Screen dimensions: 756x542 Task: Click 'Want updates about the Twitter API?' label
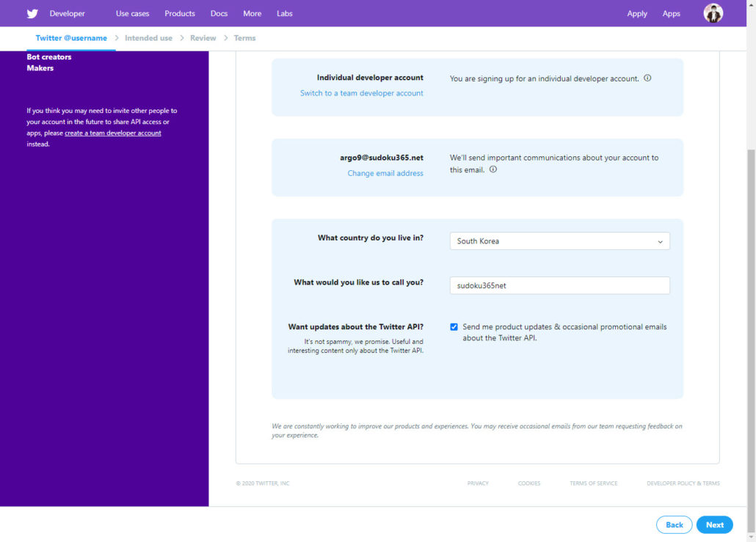point(356,326)
